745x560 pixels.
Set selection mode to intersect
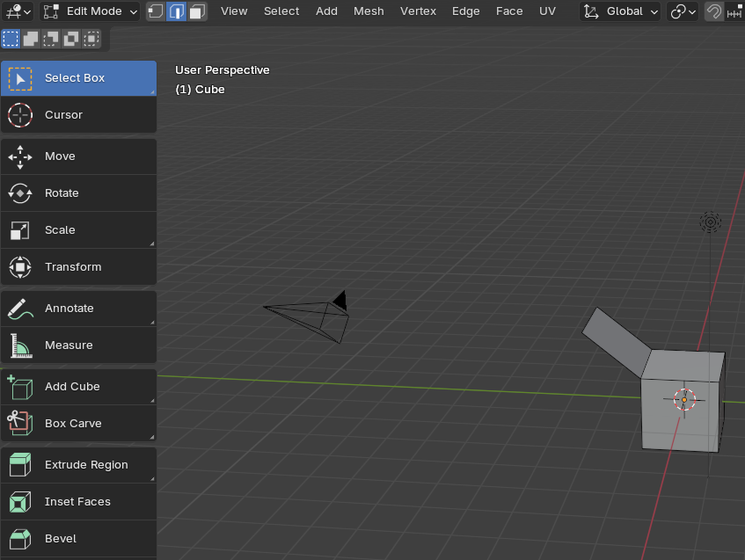click(91, 39)
